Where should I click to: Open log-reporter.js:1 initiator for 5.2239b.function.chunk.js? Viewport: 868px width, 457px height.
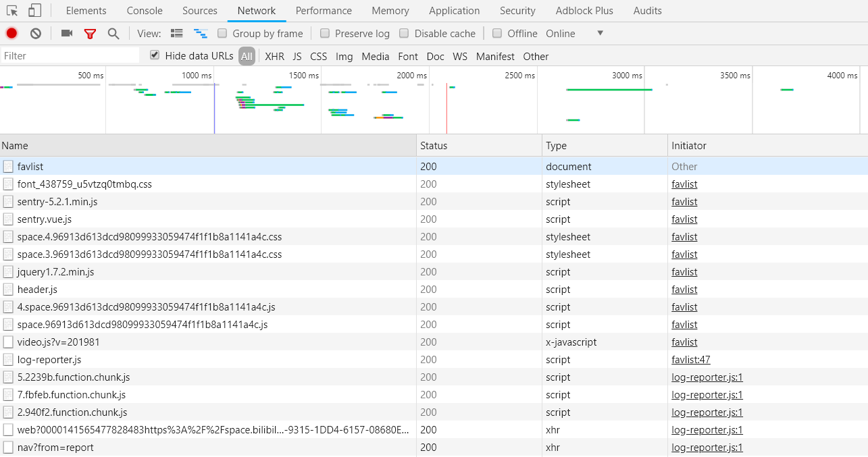click(x=707, y=377)
